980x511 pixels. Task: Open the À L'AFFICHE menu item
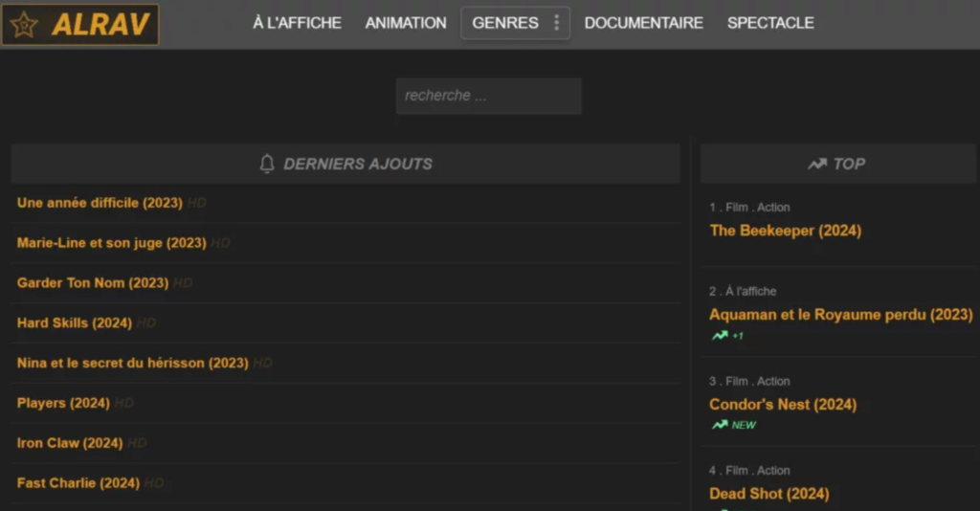[297, 23]
